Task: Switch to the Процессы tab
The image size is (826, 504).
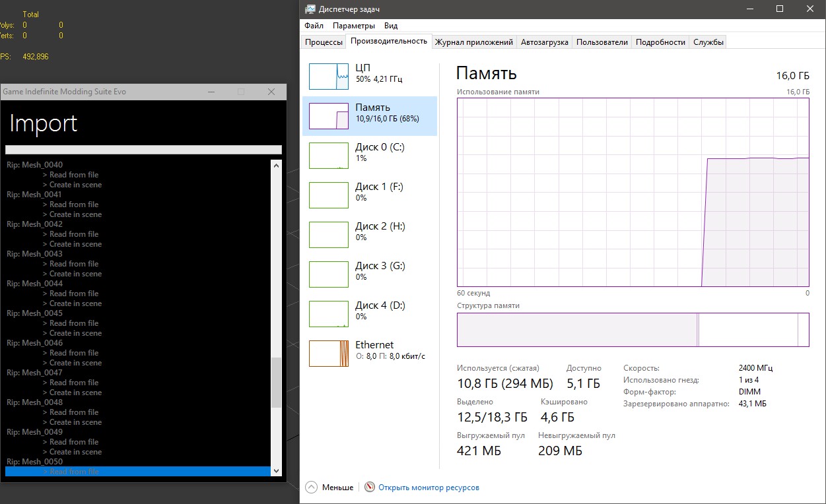Action: click(x=324, y=42)
